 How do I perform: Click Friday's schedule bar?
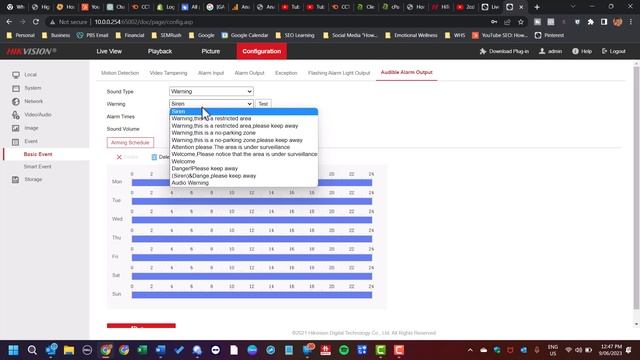252,258
